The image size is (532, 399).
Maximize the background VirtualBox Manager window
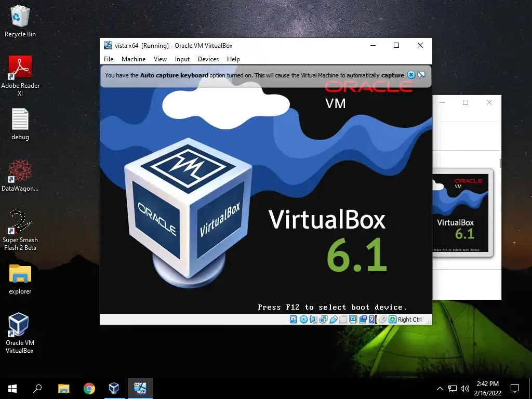465,102
